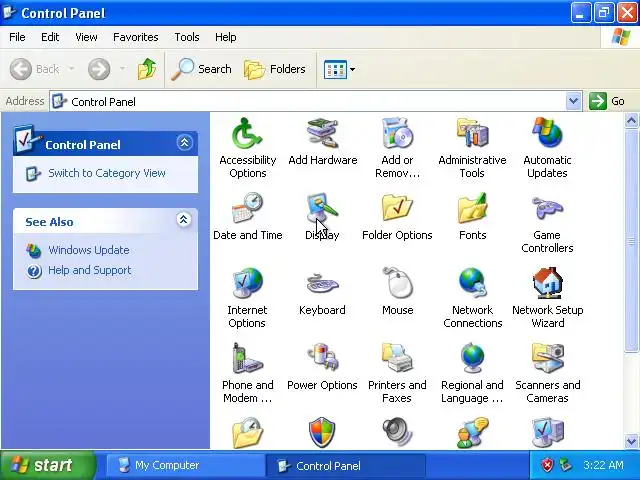640x480 pixels.
Task: Open Help and Support link
Action: (x=89, y=270)
